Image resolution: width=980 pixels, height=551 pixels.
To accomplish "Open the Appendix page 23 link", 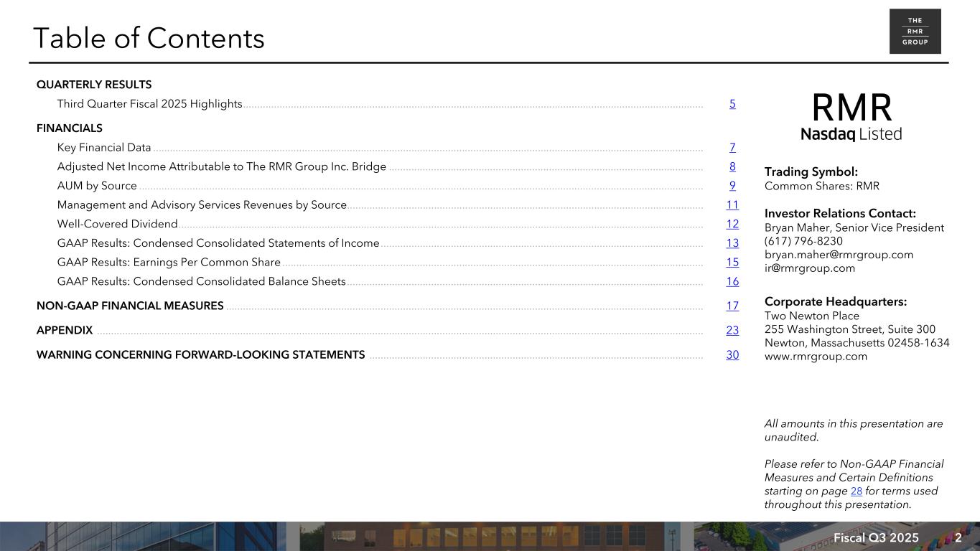I will (732, 331).
